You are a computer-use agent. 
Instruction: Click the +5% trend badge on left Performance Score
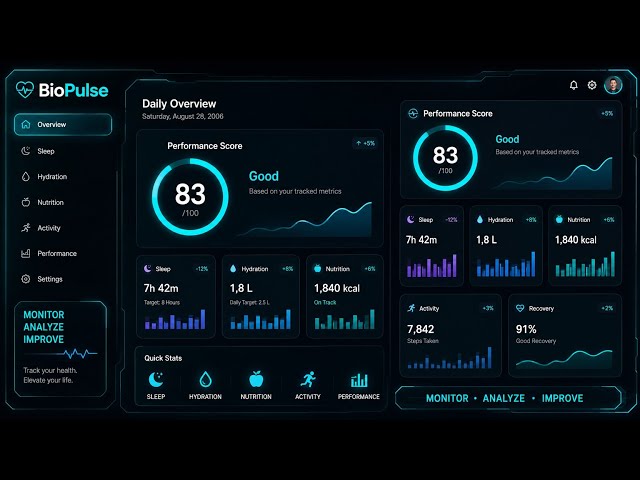click(x=365, y=143)
